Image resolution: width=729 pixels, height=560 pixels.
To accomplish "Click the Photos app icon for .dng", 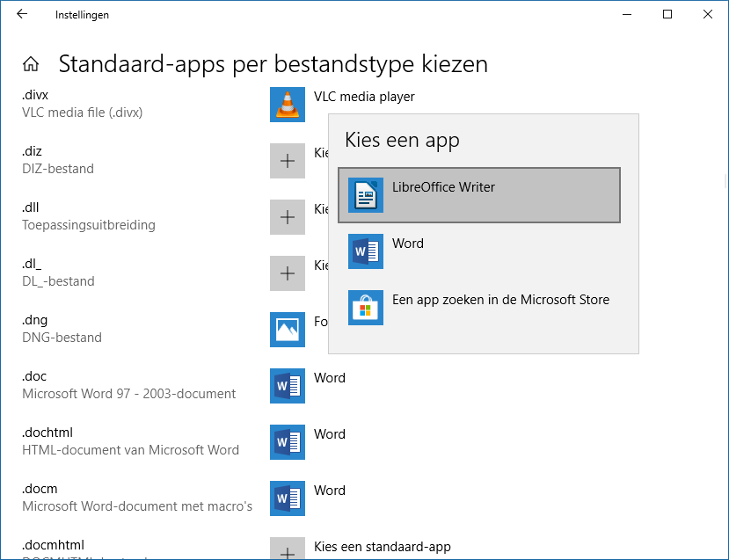I will click(x=288, y=330).
